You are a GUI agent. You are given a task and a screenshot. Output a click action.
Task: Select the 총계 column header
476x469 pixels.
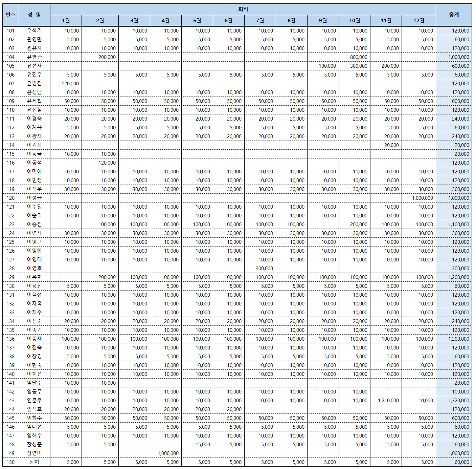click(454, 15)
